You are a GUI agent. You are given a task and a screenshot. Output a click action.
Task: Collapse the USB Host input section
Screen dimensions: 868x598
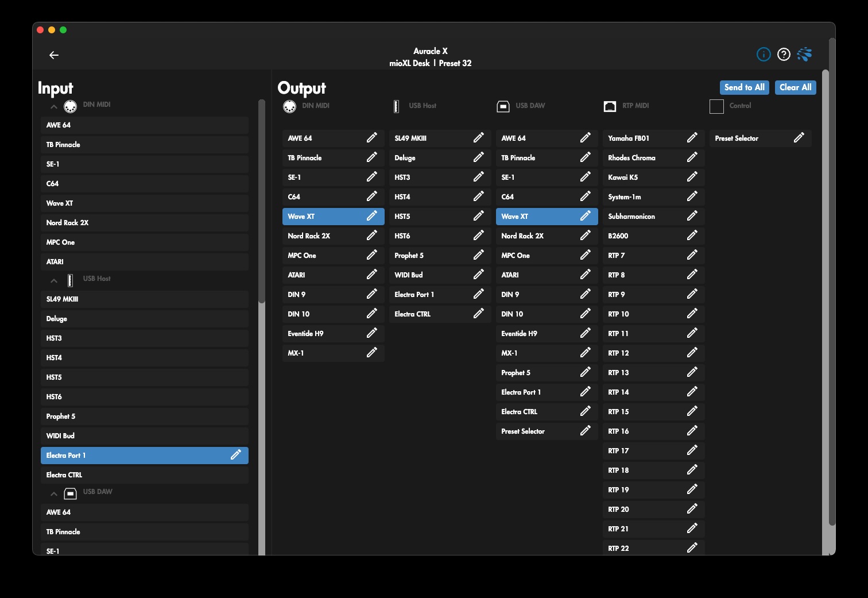53,280
